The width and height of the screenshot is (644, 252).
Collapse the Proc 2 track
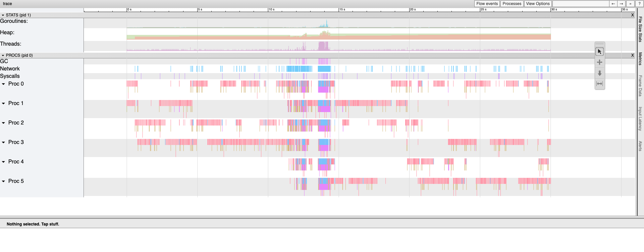[x=4, y=123]
